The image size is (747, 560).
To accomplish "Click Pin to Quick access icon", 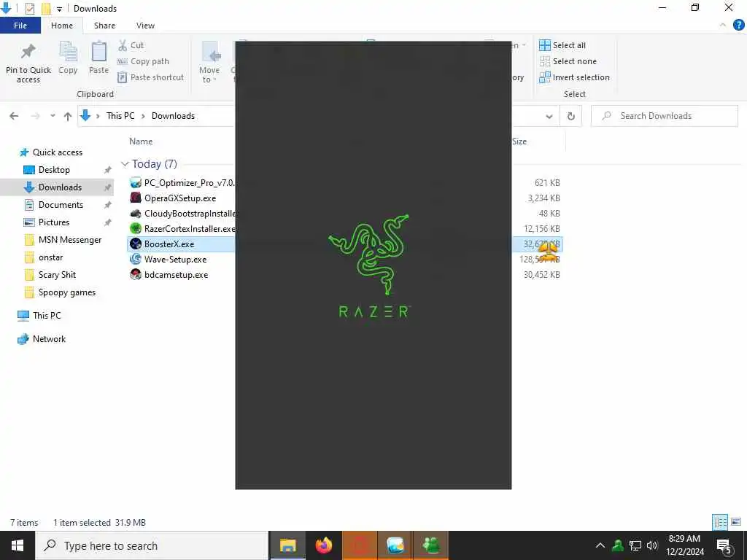I will 28,52.
